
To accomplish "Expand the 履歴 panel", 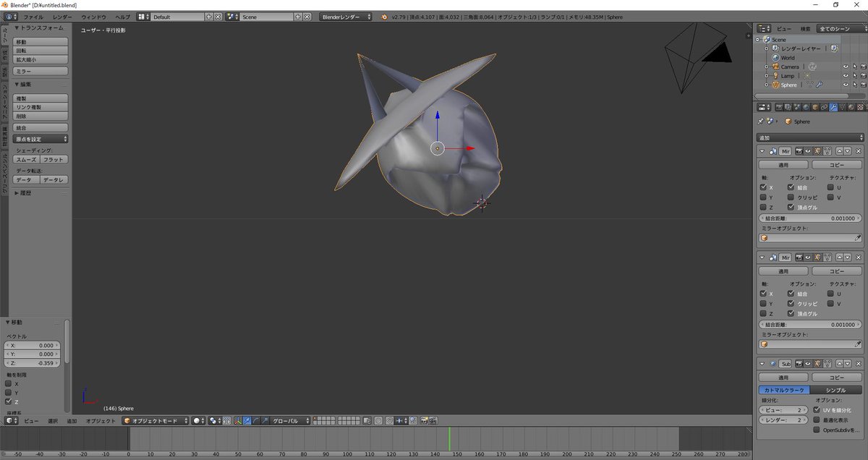I will pyautogui.click(x=16, y=193).
